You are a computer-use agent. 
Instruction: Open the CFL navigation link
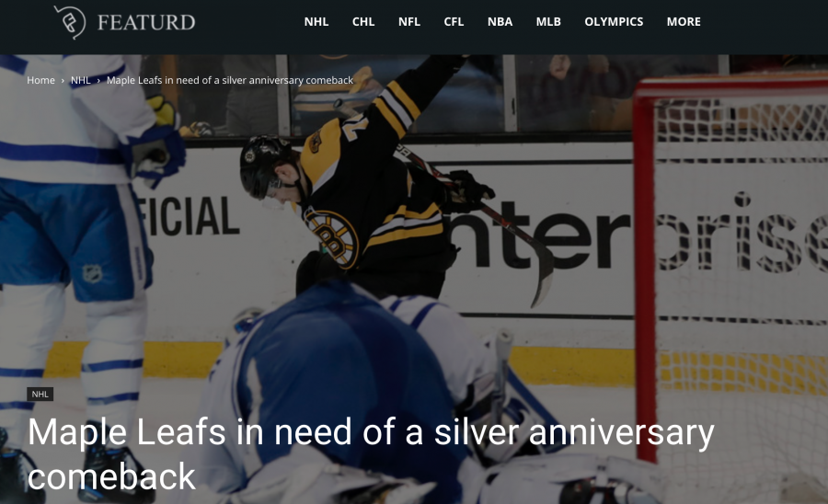pos(454,22)
